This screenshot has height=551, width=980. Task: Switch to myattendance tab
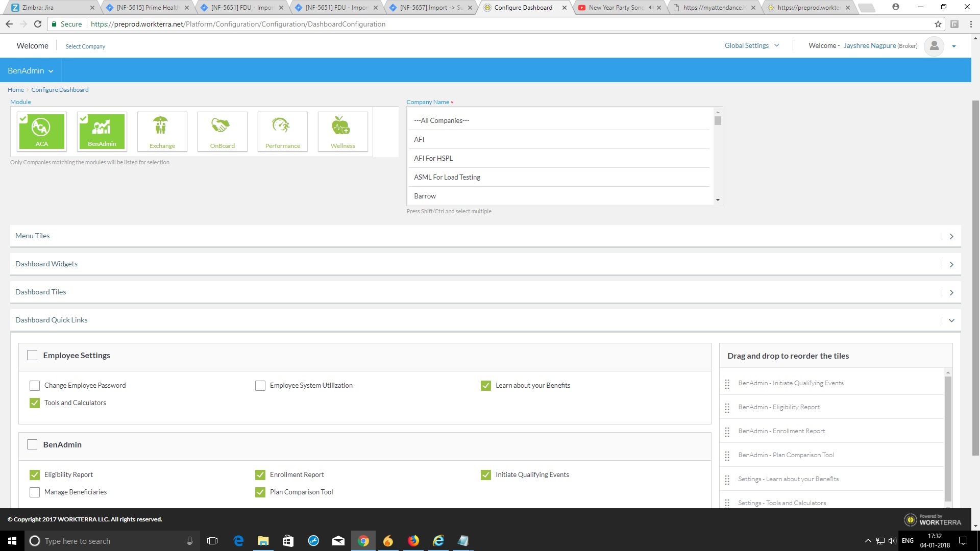715,8
